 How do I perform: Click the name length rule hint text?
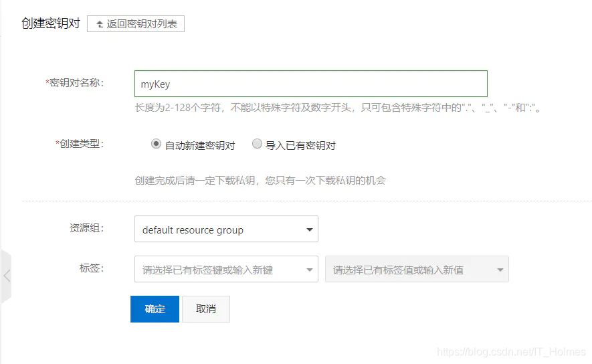click(x=338, y=108)
